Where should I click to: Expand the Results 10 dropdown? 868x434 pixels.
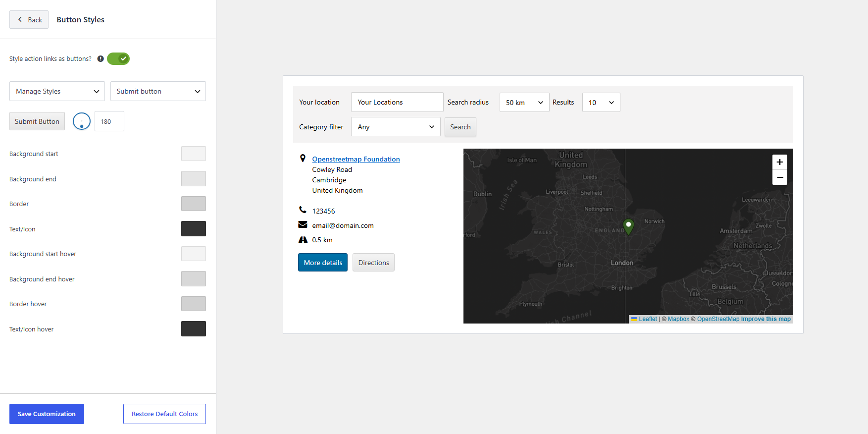[601, 103]
